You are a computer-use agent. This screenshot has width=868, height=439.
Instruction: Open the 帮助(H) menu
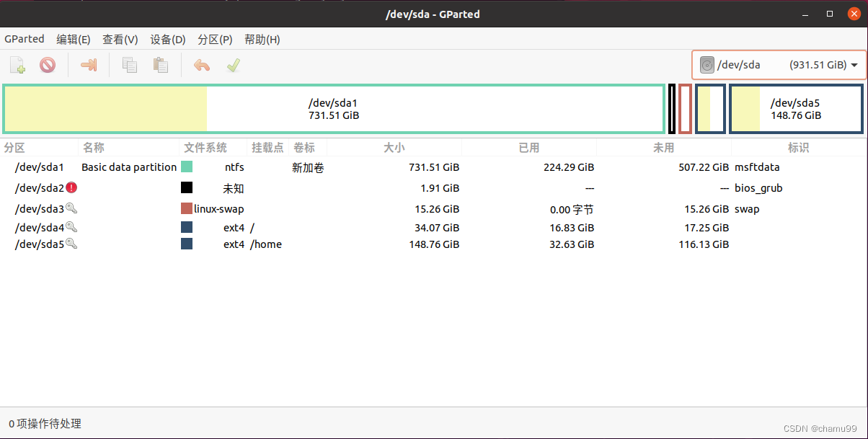(262, 40)
